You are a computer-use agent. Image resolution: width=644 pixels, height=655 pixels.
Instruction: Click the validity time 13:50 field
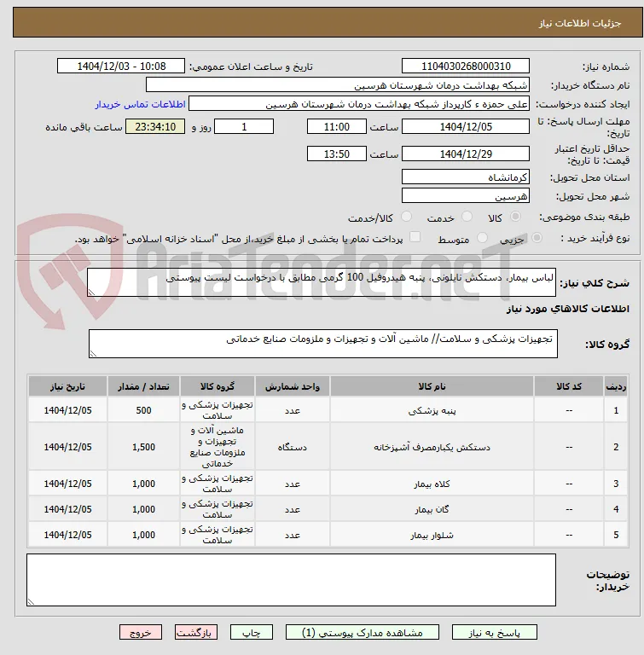click(336, 154)
